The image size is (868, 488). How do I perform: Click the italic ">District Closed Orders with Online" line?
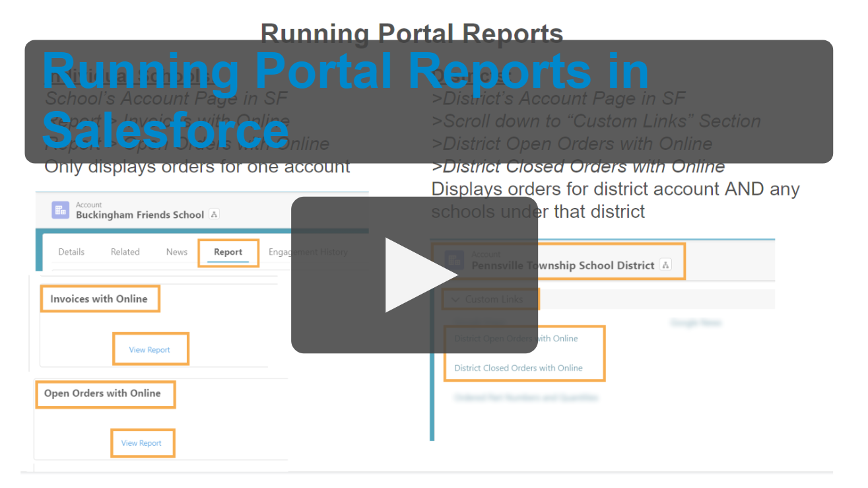(x=578, y=166)
